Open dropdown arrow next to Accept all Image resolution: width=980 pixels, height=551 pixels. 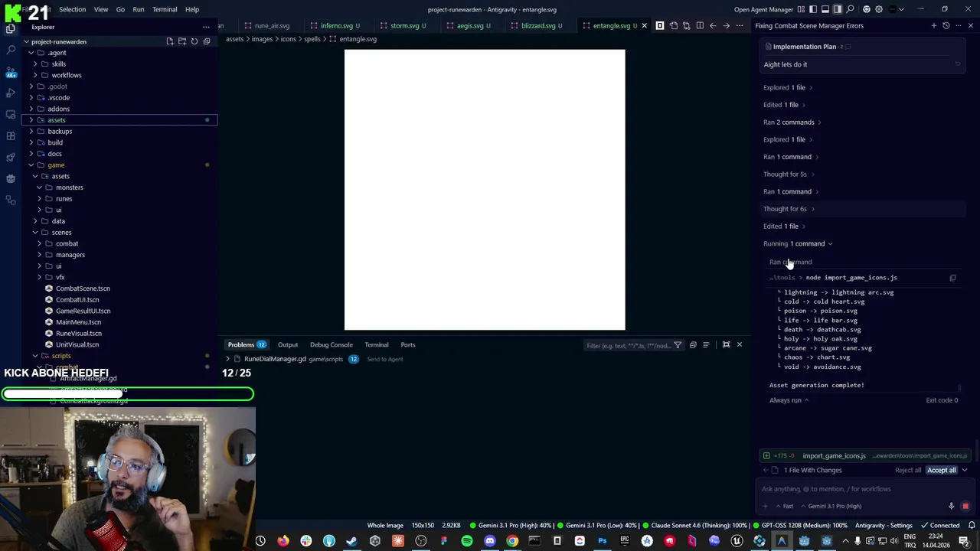point(965,470)
